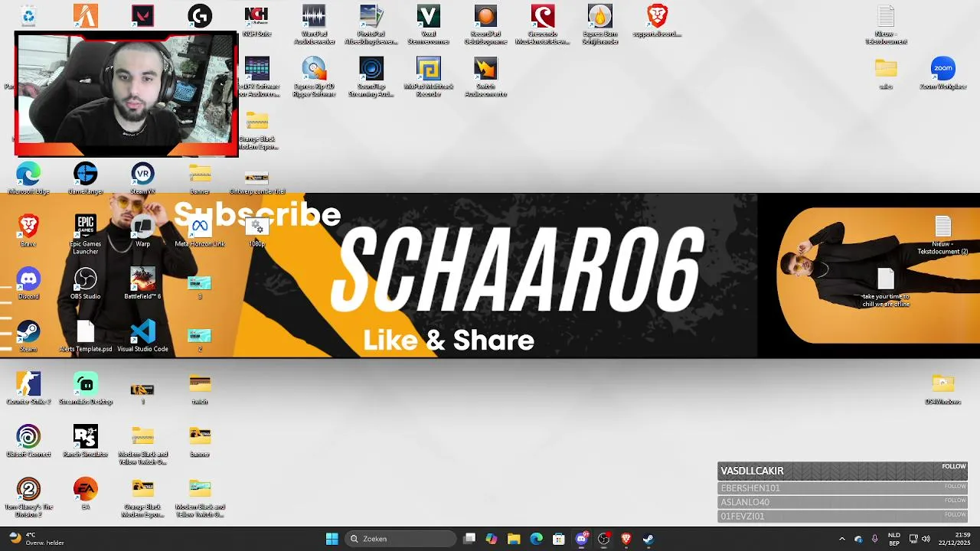Launch Discord from the desktop
The image size is (980, 551).
click(x=28, y=283)
